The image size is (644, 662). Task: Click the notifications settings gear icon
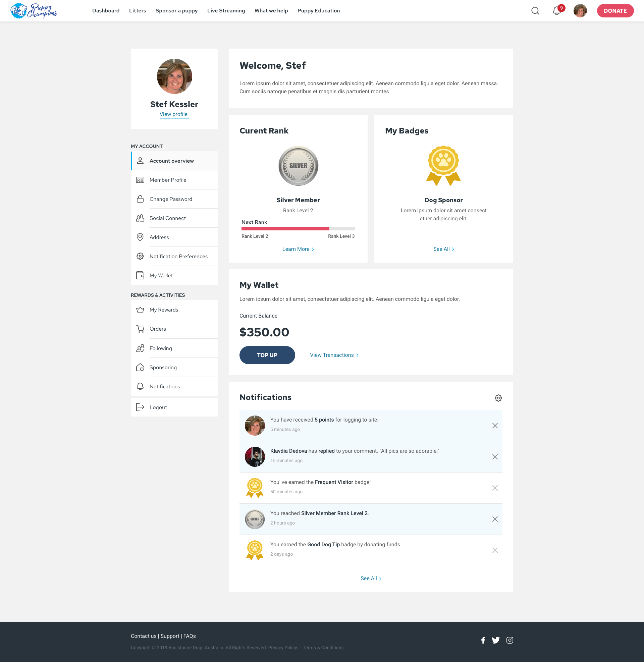click(498, 398)
